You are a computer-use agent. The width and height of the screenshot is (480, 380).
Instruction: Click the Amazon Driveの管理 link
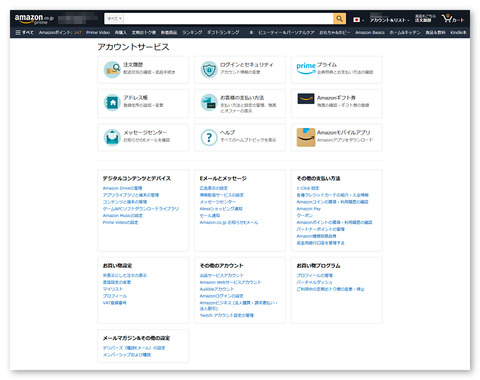coord(122,188)
